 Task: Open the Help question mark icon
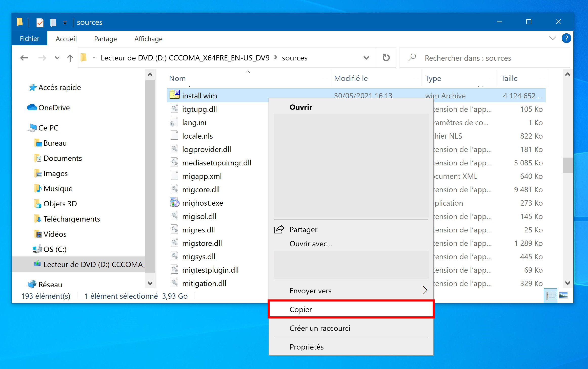(566, 38)
